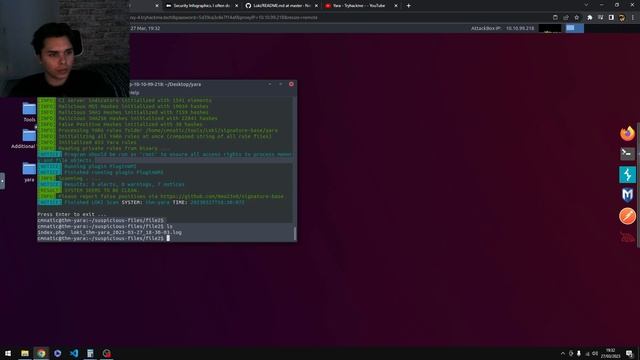Image resolution: width=640 pixels, height=360 pixels.
Task: Open the Windows notification center
Action: pos(629,353)
